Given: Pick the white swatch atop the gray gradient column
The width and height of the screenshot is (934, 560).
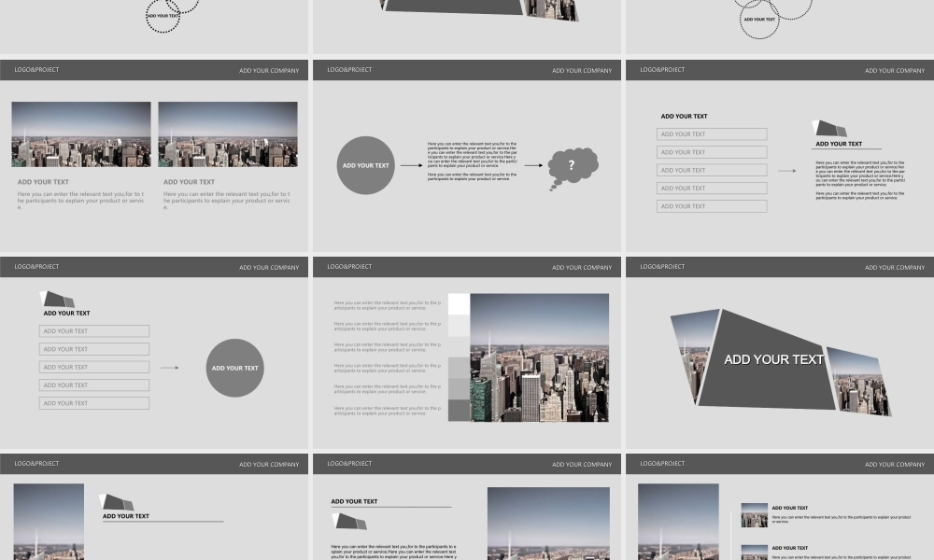Looking at the screenshot, I should [459, 304].
